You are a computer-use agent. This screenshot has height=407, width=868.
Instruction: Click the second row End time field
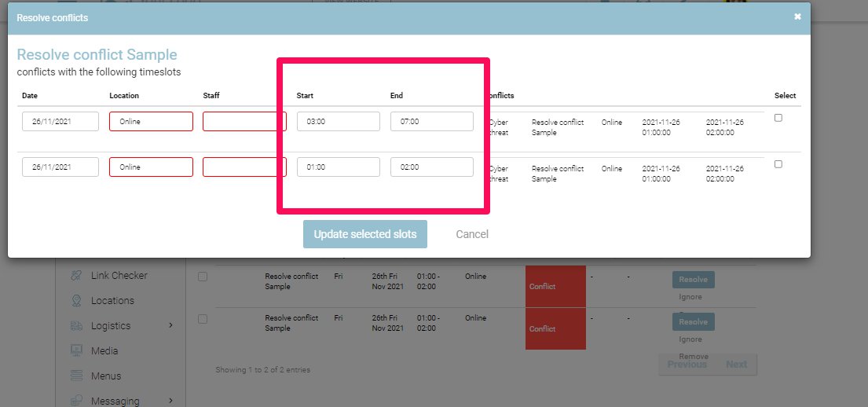pyautogui.click(x=431, y=167)
